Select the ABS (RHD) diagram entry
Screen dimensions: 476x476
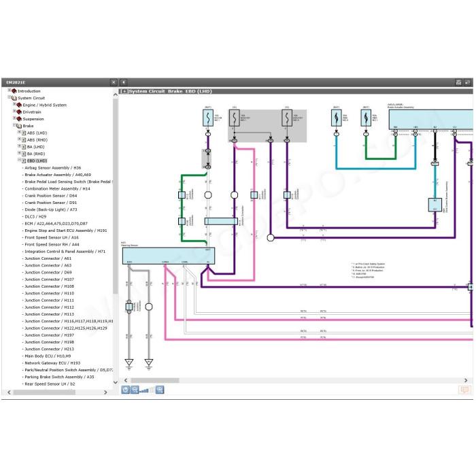pos(37,140)
